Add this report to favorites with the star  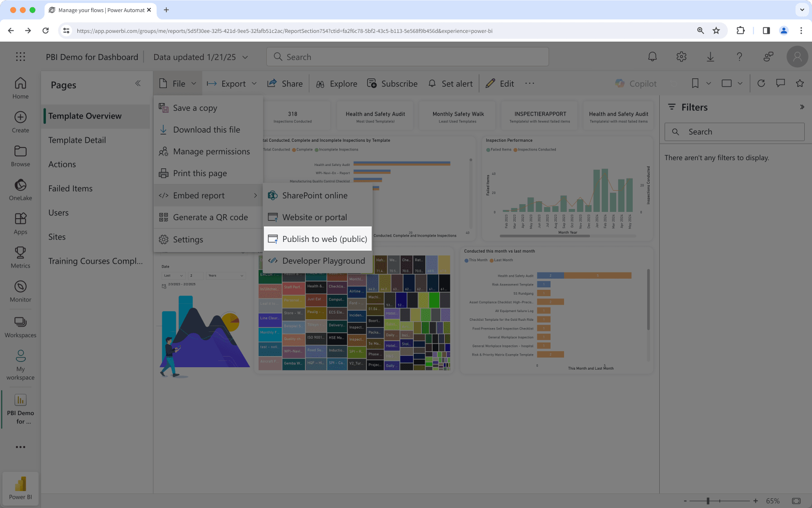[x=800, y=83]
